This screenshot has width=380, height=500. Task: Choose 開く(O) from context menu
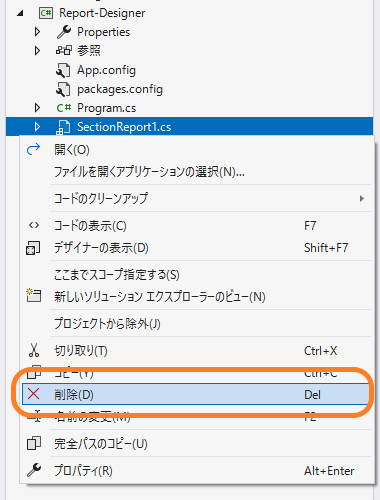(x=197, y=150)
